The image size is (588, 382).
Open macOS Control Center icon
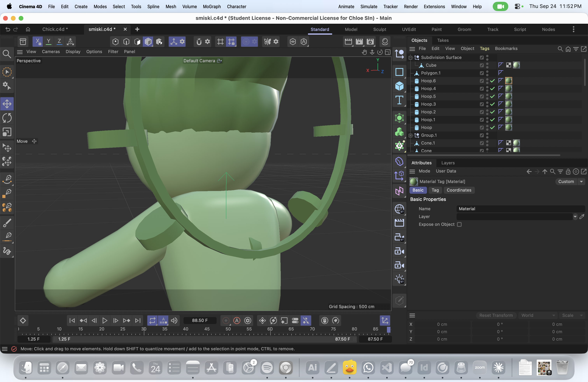[x=517, y=6]
